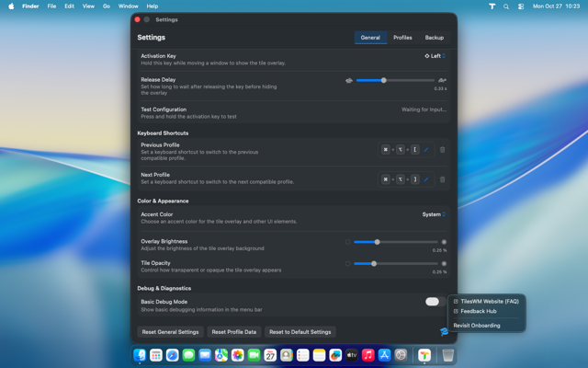Screen dimensions: 588x368
Task: Switch to the General tab
Action: pyautogui.click(x=370, y=38)
